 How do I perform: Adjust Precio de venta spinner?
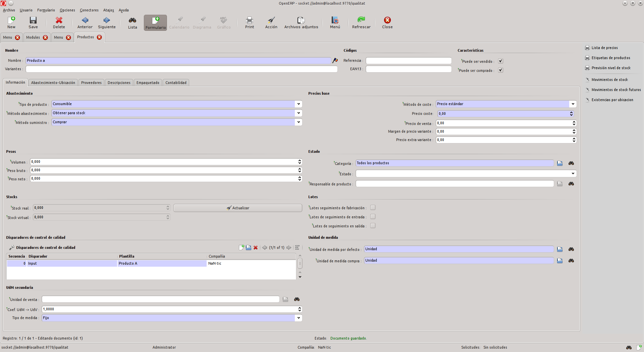pyautogui.click(x=574, y=123)
